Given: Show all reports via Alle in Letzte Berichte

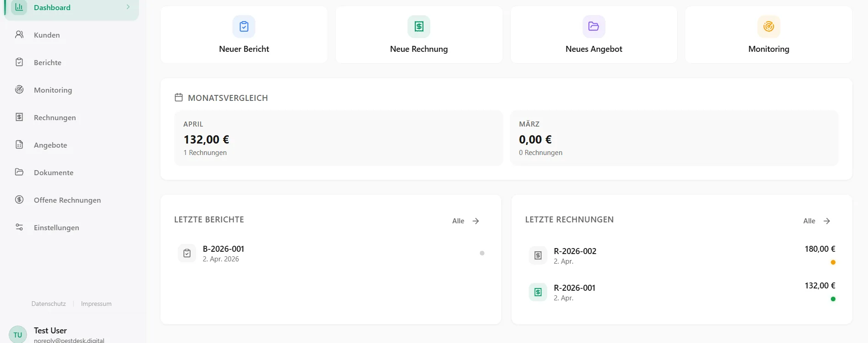Looking at the screenshot, I should 458,221.
